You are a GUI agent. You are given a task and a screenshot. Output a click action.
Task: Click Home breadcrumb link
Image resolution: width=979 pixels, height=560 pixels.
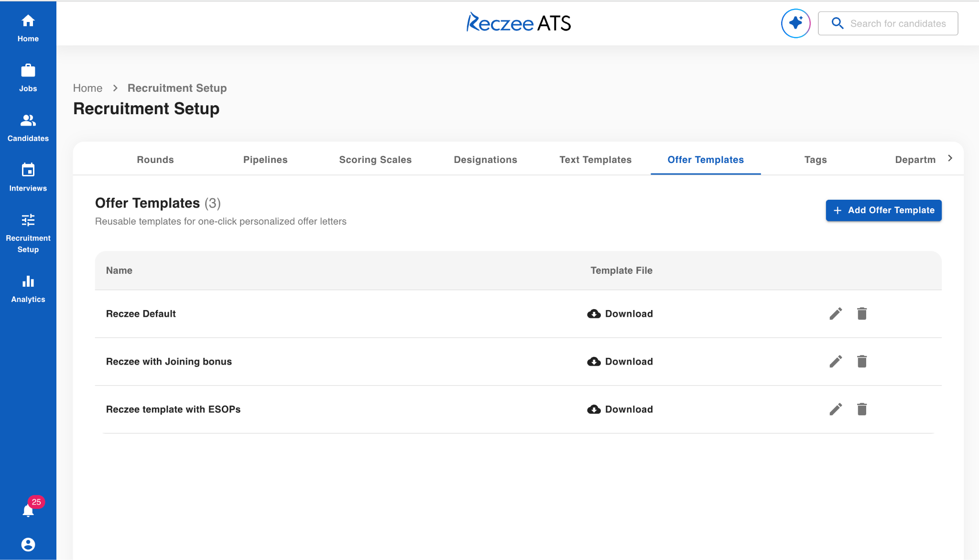(87, 88)
